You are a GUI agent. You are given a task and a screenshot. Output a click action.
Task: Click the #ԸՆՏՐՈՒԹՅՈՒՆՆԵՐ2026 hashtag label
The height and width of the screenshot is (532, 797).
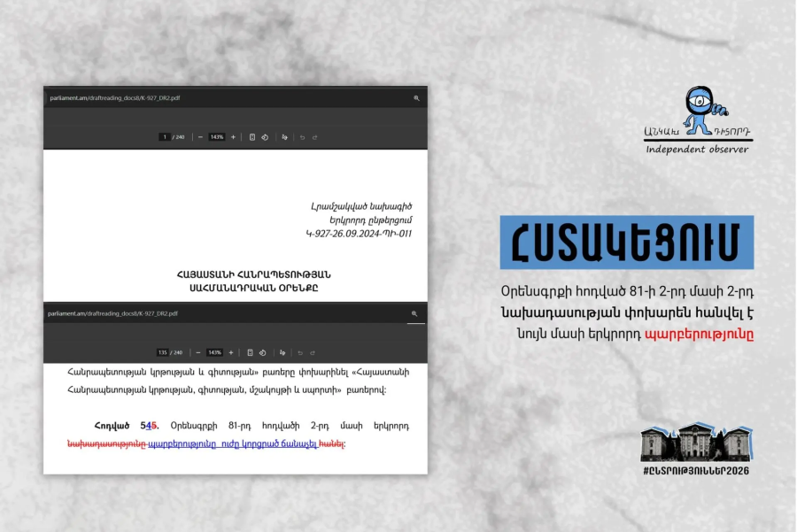tap(697, 472)
